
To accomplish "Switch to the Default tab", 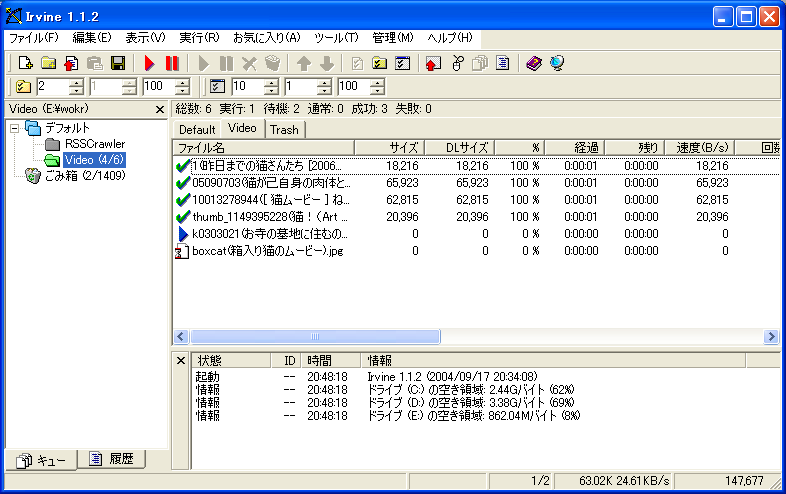I will 197,130.
